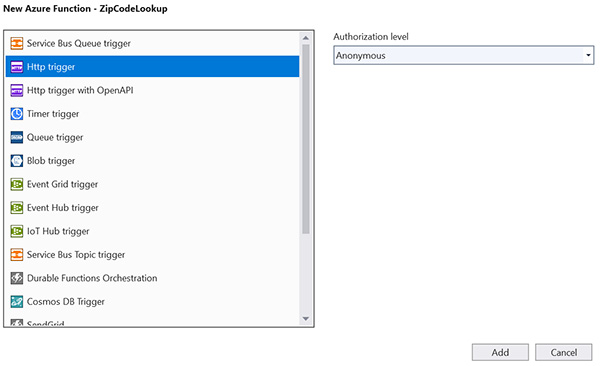The height and width of the screenshot is (366, 600).
Task: Select Service Bus Topic trigger
Action: coord(152,255)
